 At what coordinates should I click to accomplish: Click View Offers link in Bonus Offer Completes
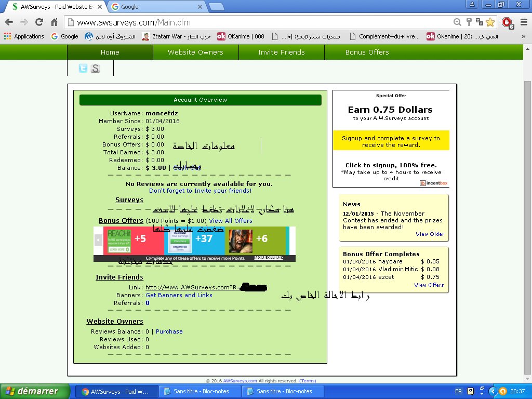pyautogui.click(x=429, y=285)
